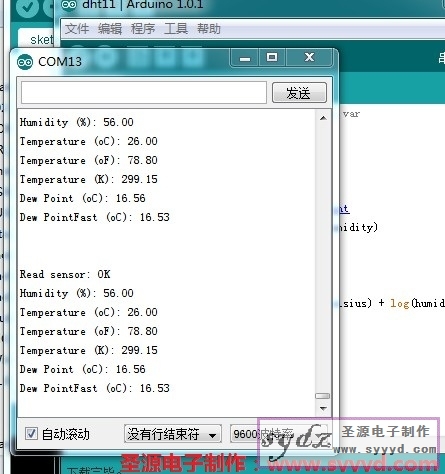Open the 9600 baud rate dropdown
Image resolution: width=445 pixels, height=474 pixels.
click(279, 434)
